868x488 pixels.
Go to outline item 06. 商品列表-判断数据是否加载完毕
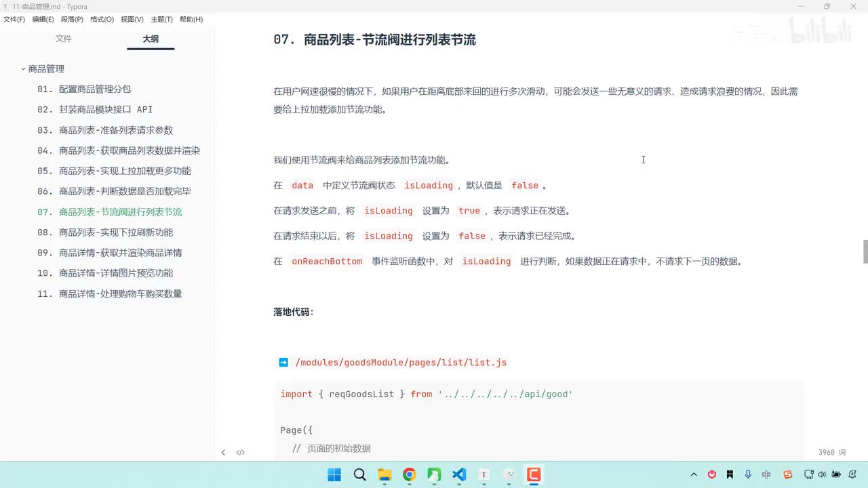(x=114, y=191)
